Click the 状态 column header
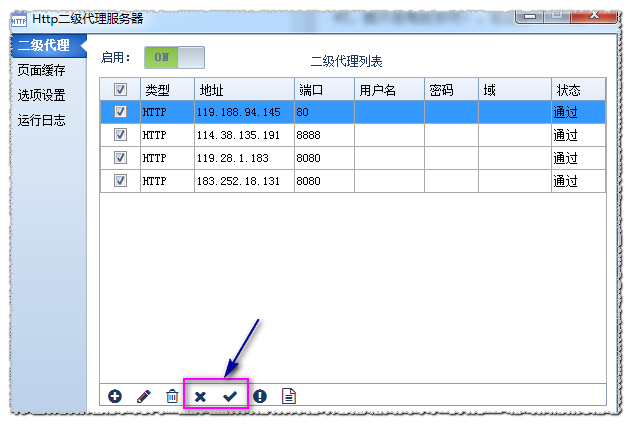631x424 pixels. 578,90
